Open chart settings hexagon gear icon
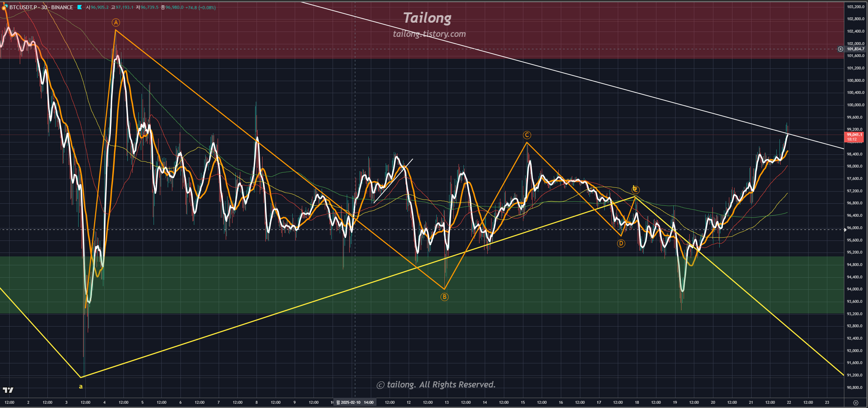The image size is (868, 408). click(856, 403)
